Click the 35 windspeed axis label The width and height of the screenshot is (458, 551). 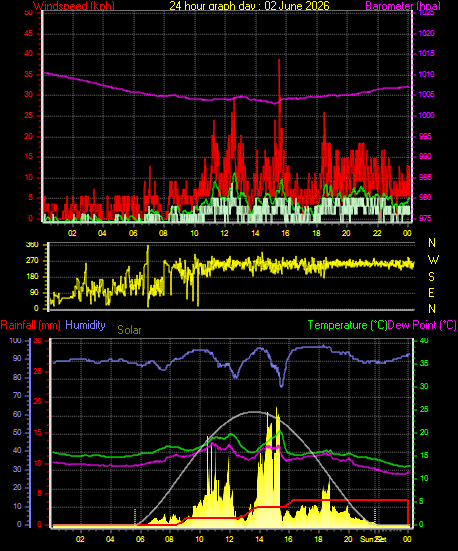pyautogui.click(x=28, y=74)
